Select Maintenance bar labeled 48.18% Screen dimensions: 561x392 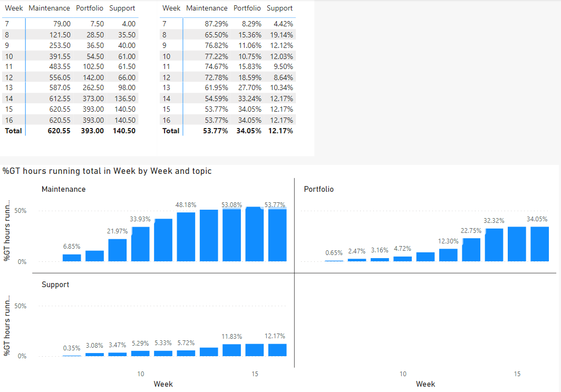(186, 237)
